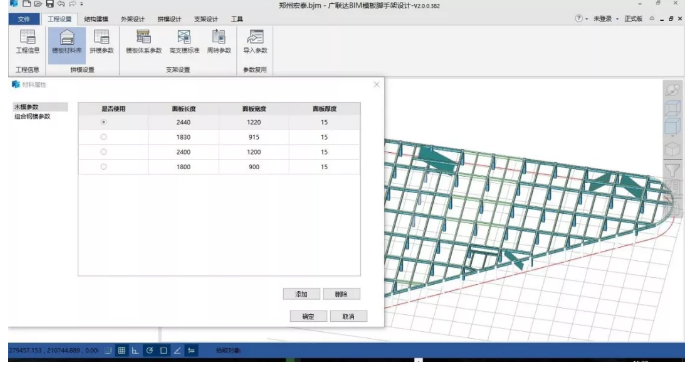Image resolution: width=695 pixels, height=365 pixels.
Task: Select the radio button for row 1800
Action: pos(103,167)
